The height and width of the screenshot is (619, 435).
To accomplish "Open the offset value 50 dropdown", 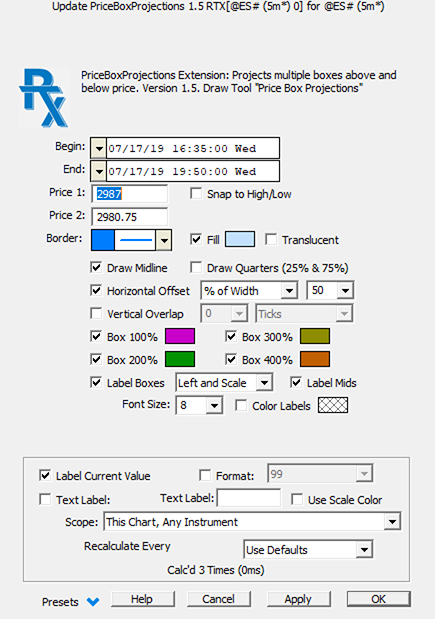I will [x=330, y=291].
